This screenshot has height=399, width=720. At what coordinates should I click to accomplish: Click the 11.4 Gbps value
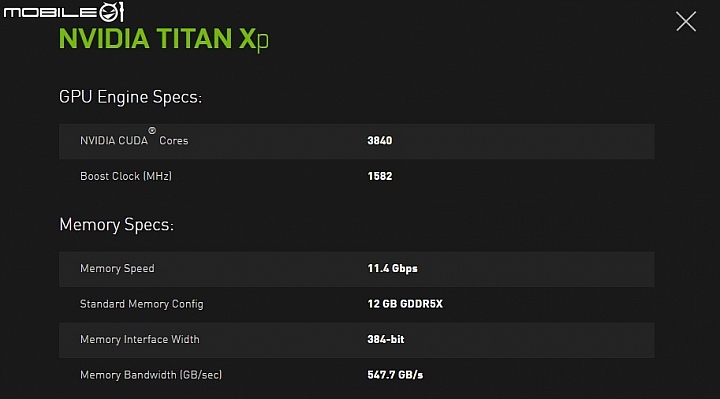(x=393, y=269)
